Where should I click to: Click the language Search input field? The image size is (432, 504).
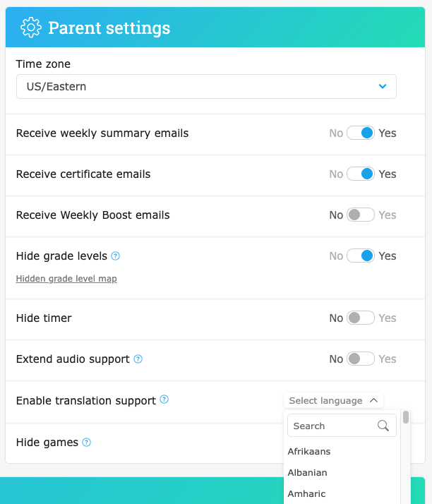342,425
